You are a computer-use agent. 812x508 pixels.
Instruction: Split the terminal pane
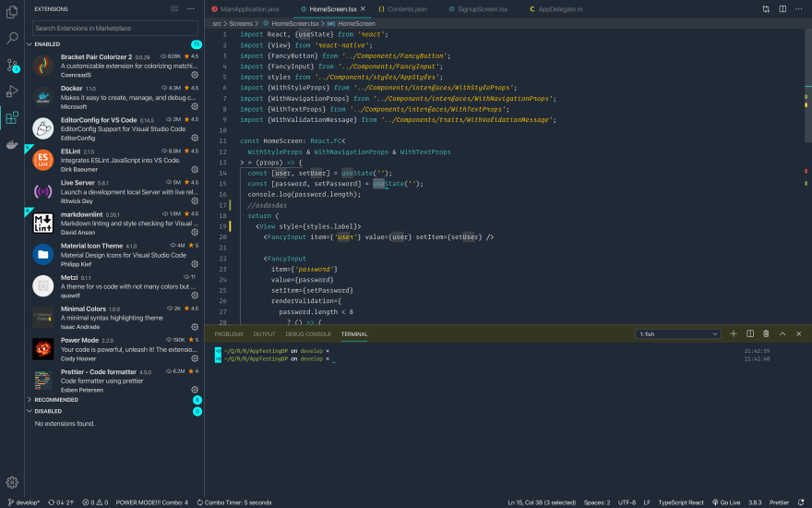750,333
